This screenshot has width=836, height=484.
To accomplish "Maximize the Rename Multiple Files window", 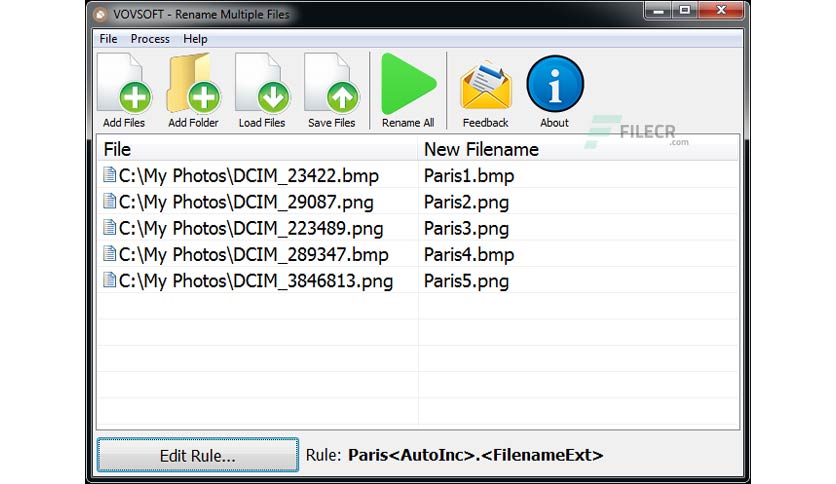I will point(685,11).
